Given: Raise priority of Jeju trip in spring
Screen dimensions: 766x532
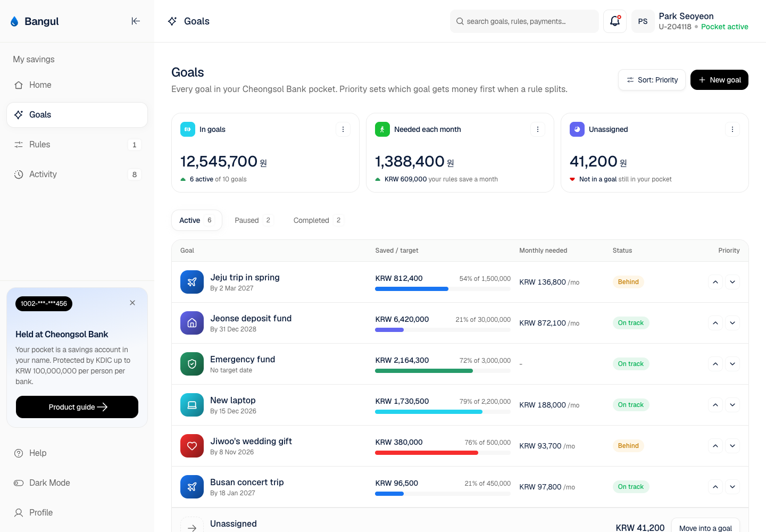Looking at the screenshot, I should [x=715, y=282].
